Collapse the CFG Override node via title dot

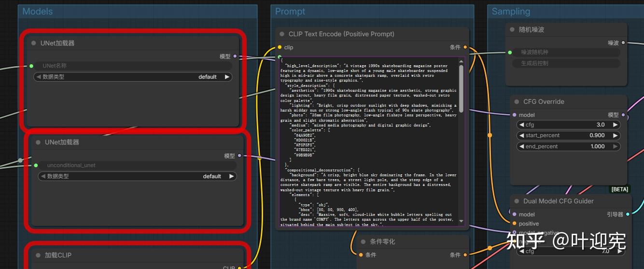coord(517,102)
